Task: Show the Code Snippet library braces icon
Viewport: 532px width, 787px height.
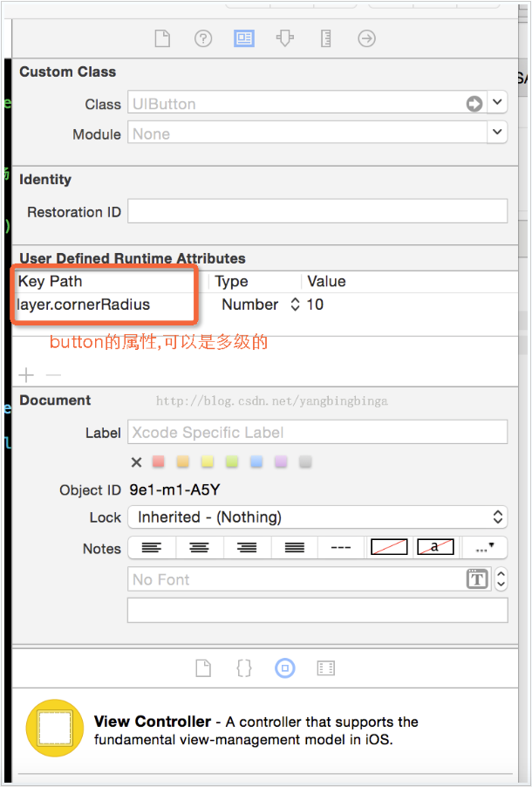Action: (x=244, y=668)
